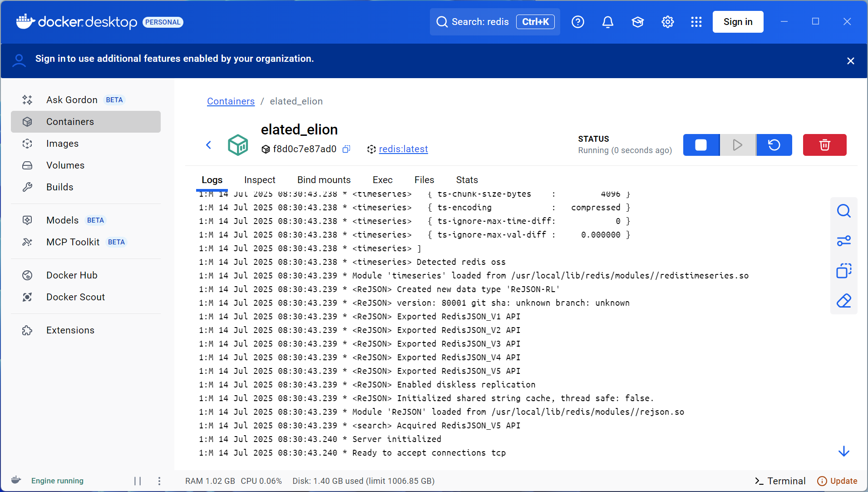Click the whale icon in status bar
Viewport: 868px width, 492px height.
coord(16,480)
